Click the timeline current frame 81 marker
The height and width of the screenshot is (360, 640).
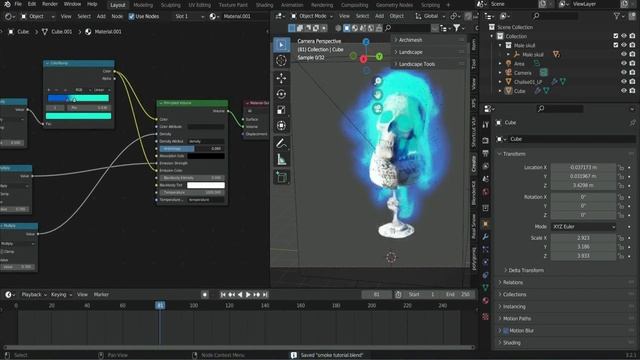click(160, 305)
